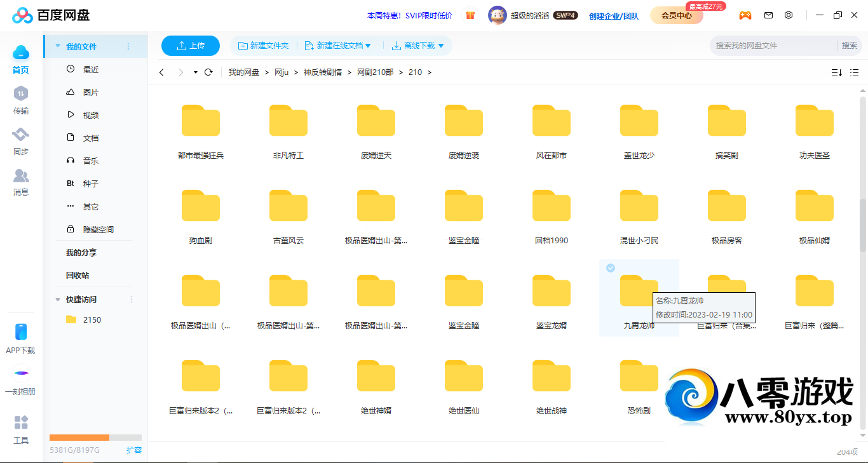868x463 pixels.
Task: Open navigation history dropdown arrow
Action: click(196, 72)
